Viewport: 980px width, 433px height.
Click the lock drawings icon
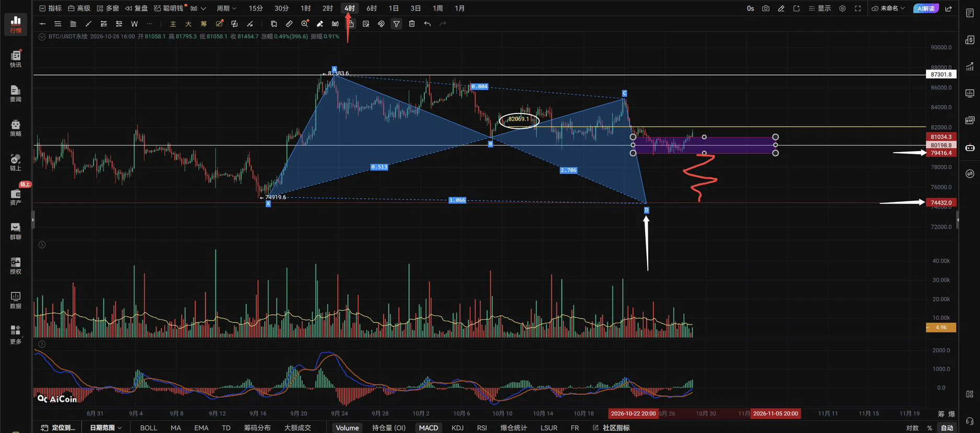coord(351,24)
